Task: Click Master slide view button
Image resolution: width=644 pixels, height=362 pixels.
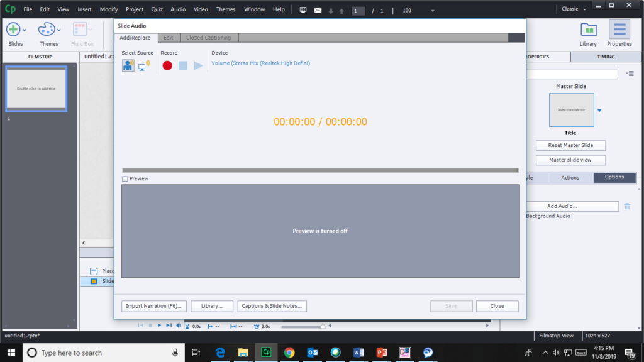Action: click(x=570, y=160)
